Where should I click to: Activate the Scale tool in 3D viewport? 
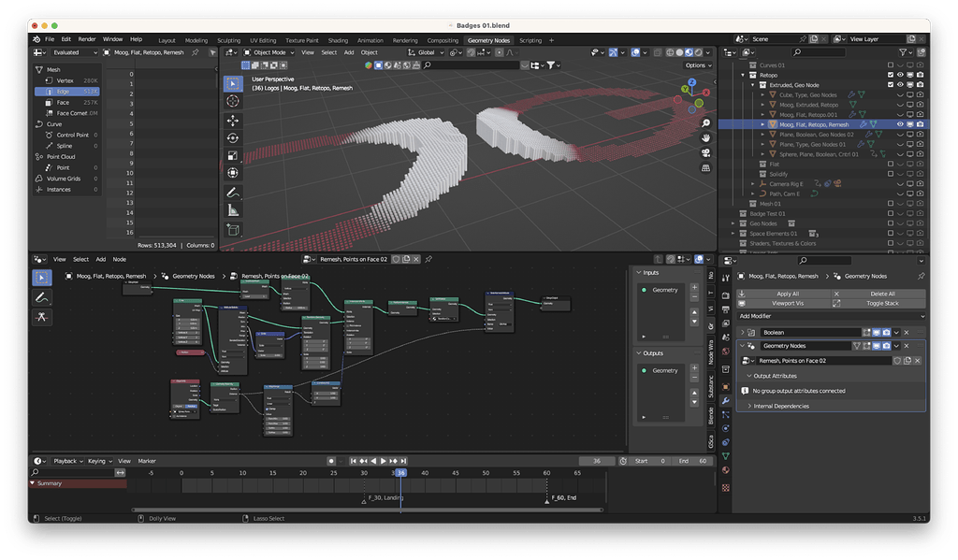(233, 156)
